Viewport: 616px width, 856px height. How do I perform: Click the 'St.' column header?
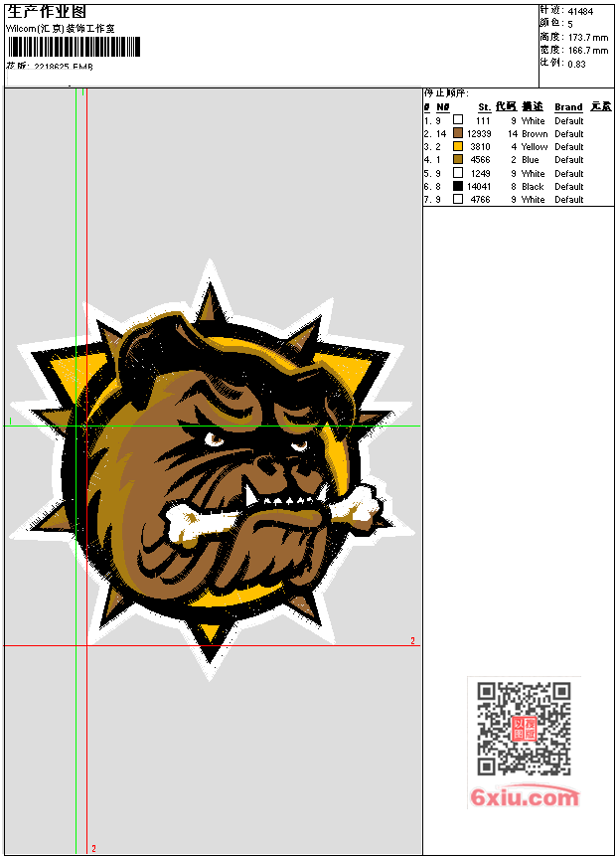[484, 107]
